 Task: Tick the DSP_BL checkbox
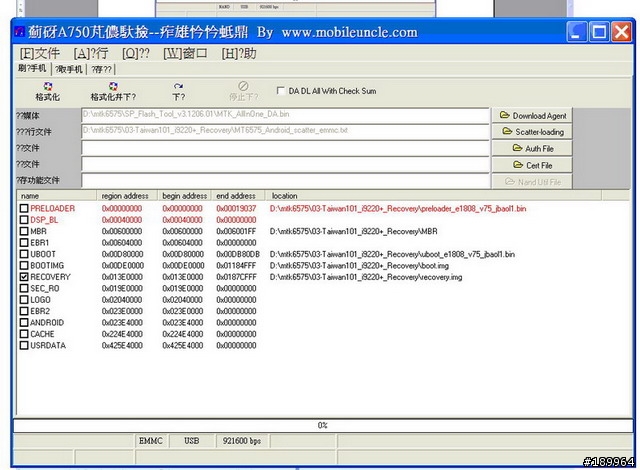24,220
